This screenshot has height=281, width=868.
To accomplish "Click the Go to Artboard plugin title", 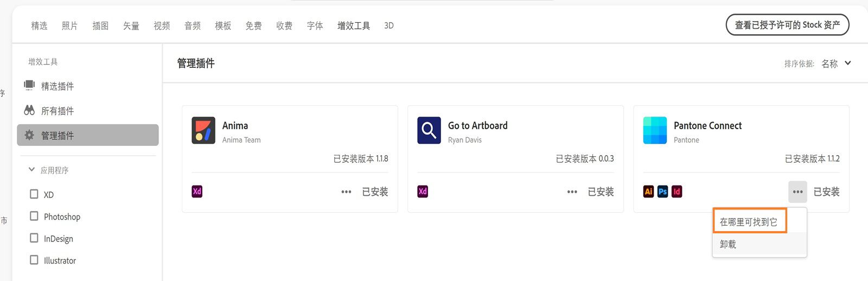I will click(477, 125).
